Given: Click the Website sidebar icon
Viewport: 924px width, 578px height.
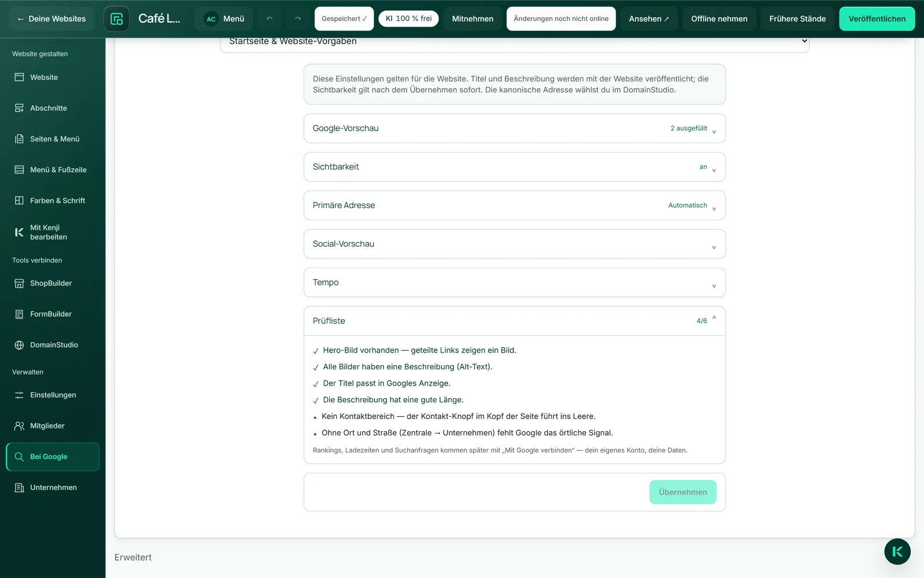Looking at the screenshot, I should 19,77.
